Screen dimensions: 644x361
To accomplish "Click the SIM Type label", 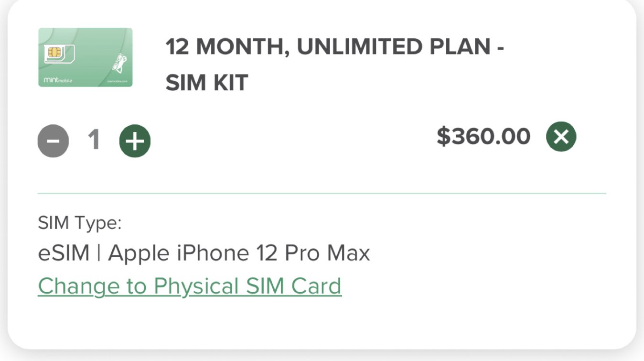I will point(77,222).
